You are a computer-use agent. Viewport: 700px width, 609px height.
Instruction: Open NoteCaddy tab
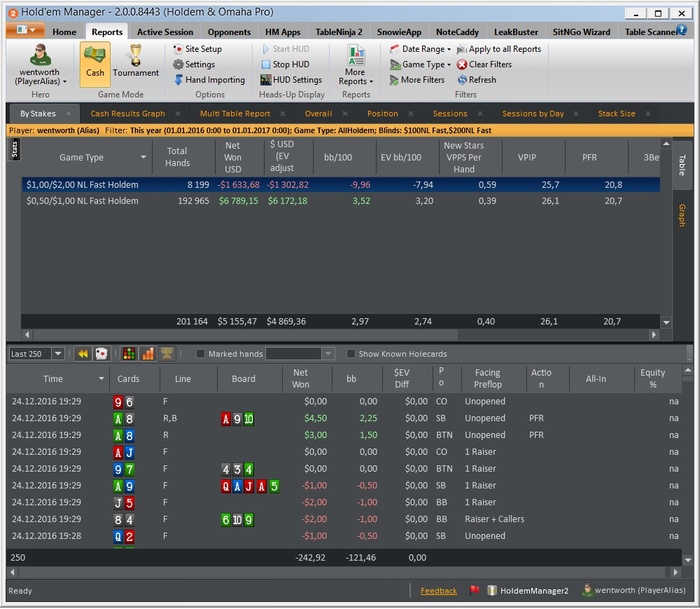pyautogui.click(x=457, y=32)
